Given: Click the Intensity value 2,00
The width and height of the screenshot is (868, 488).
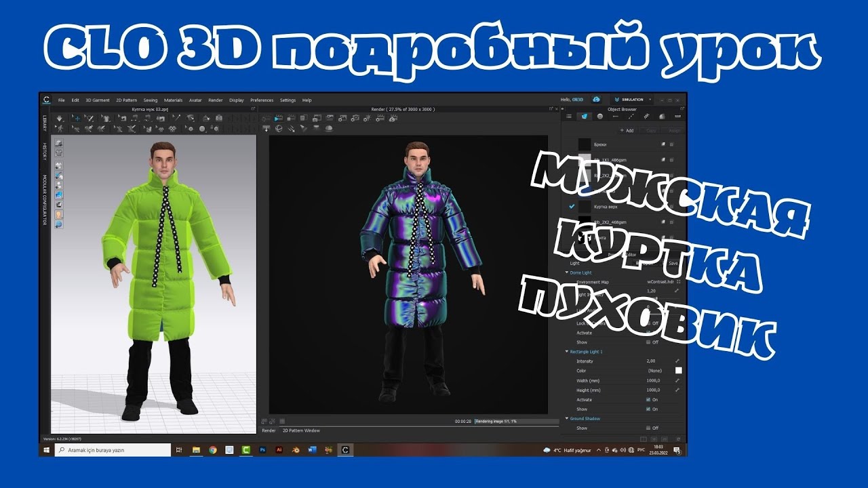Looking at the screenshot, I should (x=651, y=361).
